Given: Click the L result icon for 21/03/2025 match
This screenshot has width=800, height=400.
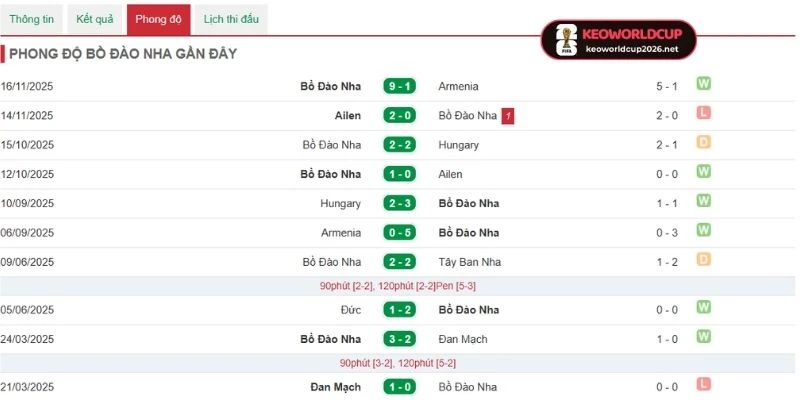Looking at the screenshot, I should 703,385.
